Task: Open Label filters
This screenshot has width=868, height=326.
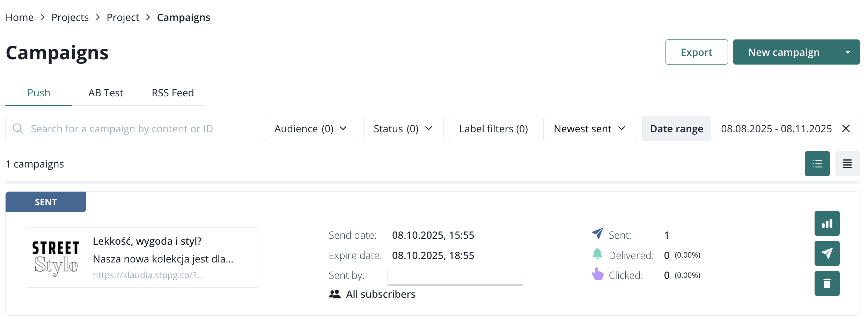Action: coord(493,128)
